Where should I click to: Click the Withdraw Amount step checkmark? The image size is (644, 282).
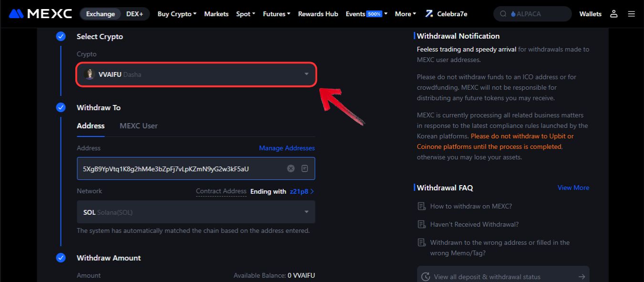point(61,258)
